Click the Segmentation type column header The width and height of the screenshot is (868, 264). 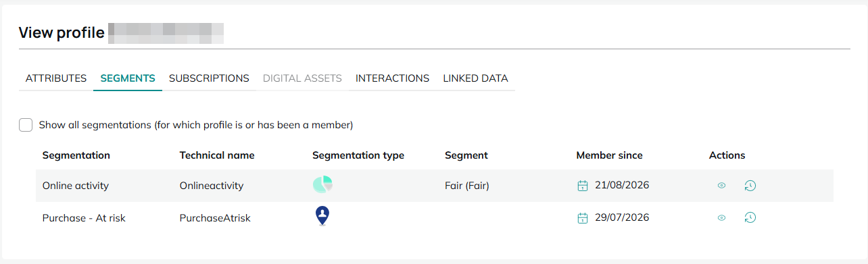pyautogui.click(x=358, y=155)
